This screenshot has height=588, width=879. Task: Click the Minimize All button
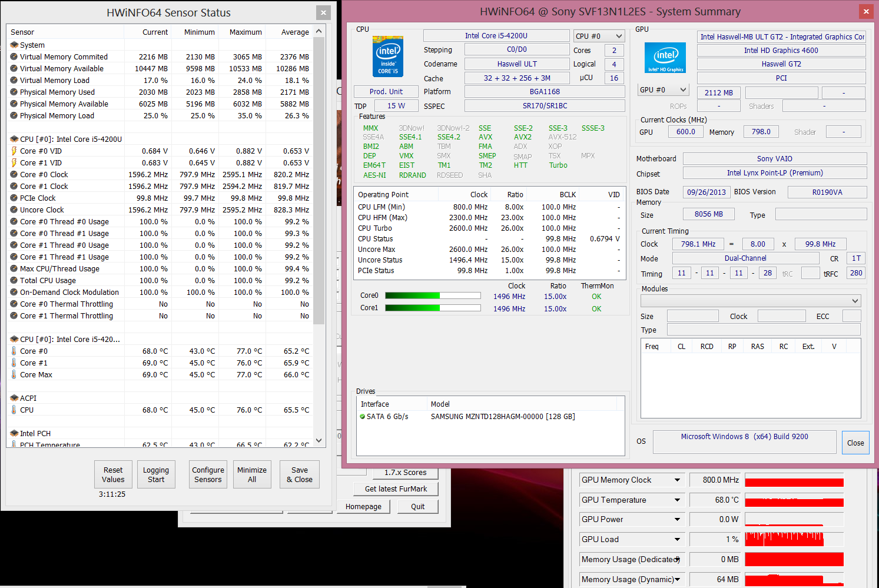[252, 474]
